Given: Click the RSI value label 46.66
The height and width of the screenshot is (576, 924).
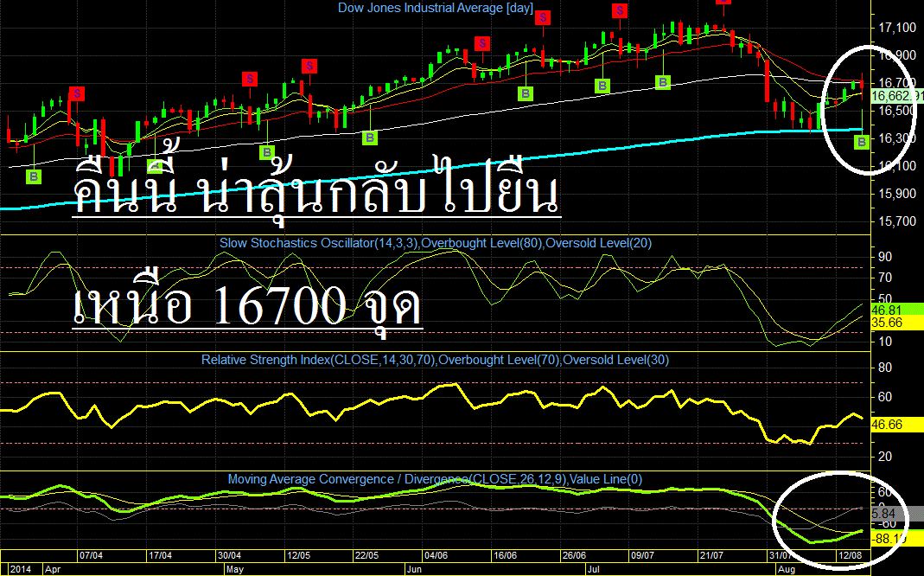Looking at the screenshot, I should click(x=897, y=425).
